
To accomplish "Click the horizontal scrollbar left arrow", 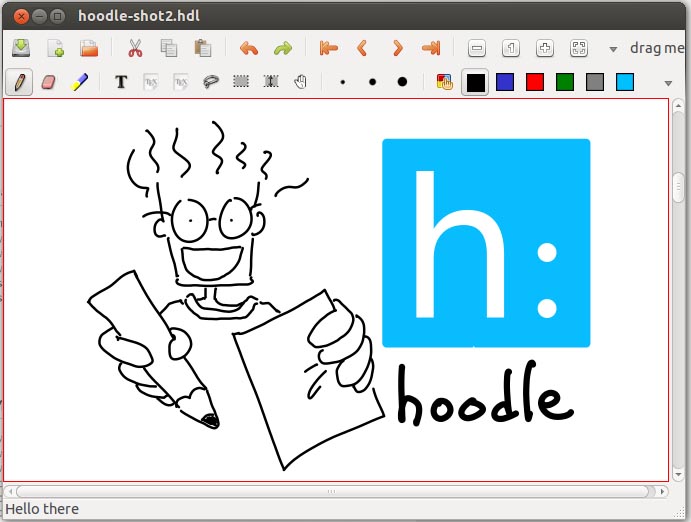I will pyautogui.click(x=10, y=491).
